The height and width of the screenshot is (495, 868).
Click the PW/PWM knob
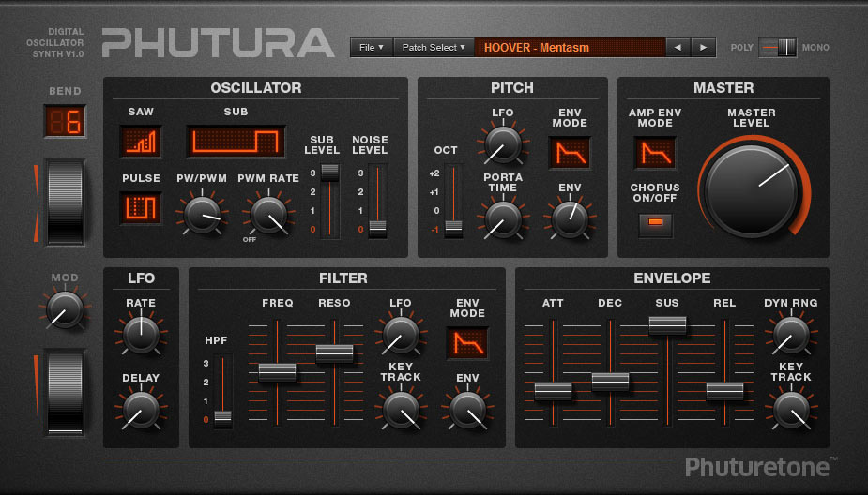click(x=202, y=215)
